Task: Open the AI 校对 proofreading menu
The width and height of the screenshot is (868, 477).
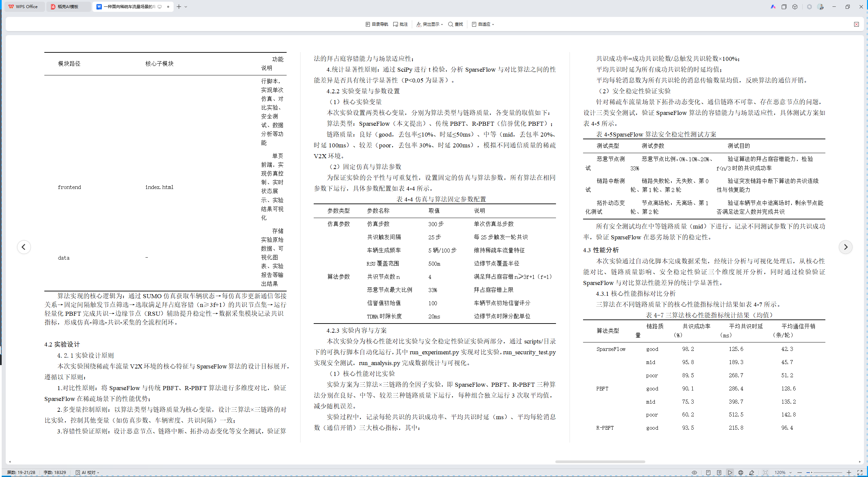Action: tap(87, 473)
